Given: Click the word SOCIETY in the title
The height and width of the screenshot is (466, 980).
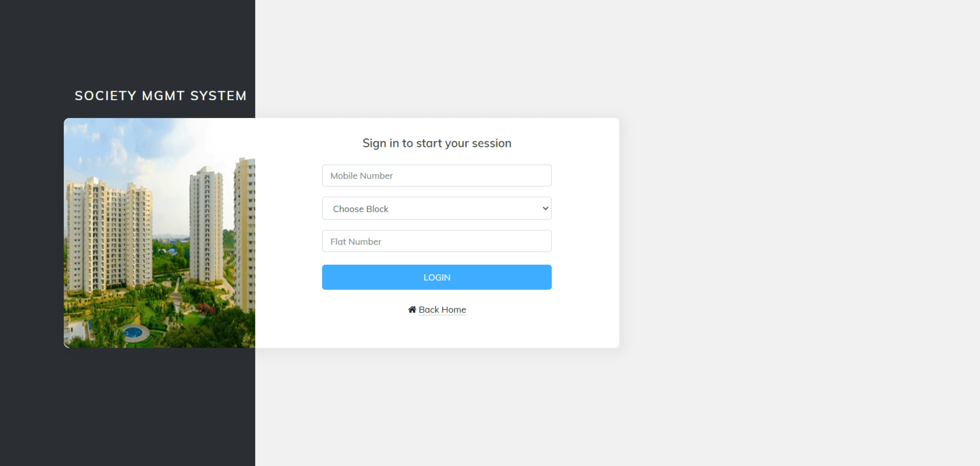Looking at the screenshot, I should [x=105, y=96].
